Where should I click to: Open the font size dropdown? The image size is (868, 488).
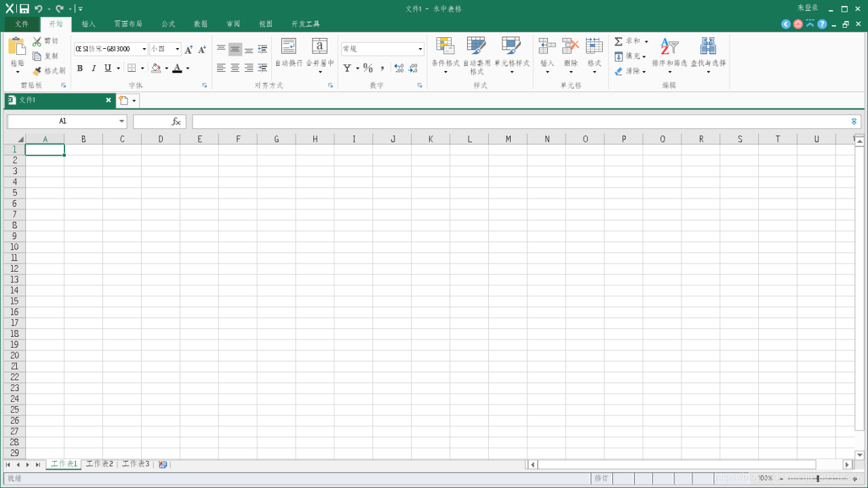[x=178, y=49]
